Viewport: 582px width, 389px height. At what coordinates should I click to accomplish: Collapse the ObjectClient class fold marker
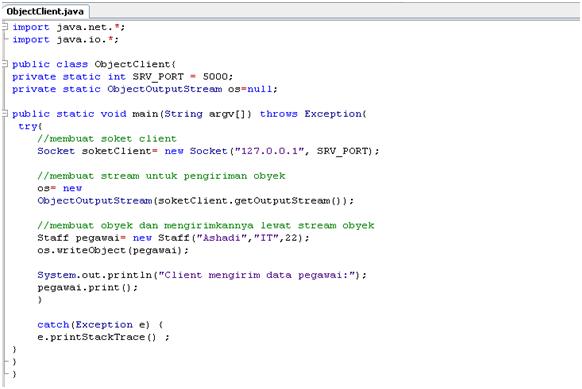pos(4,64)
